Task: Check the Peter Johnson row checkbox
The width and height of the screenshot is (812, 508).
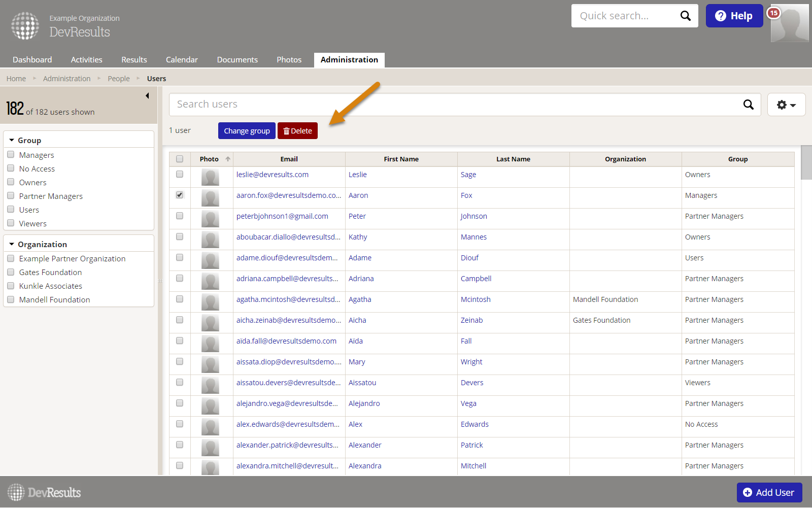Action: click(x=180, y=216)
